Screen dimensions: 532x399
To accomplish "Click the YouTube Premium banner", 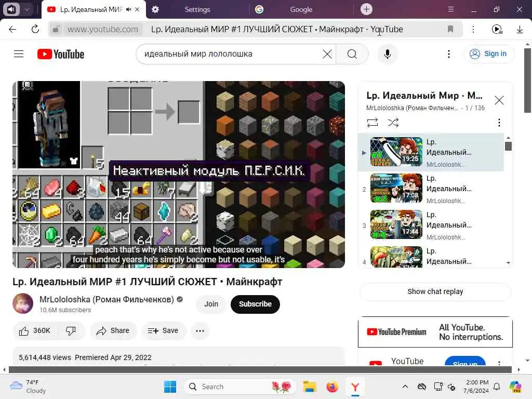I will (x=435, y=332).
